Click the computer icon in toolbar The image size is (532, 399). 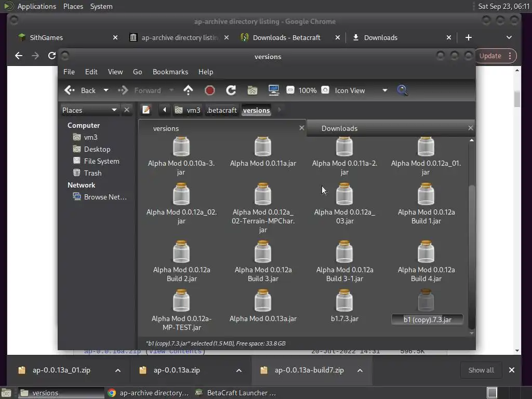point(274,90)
